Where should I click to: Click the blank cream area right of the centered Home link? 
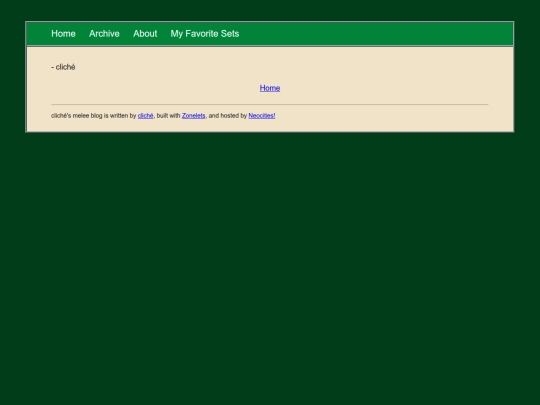click(384, 88)
